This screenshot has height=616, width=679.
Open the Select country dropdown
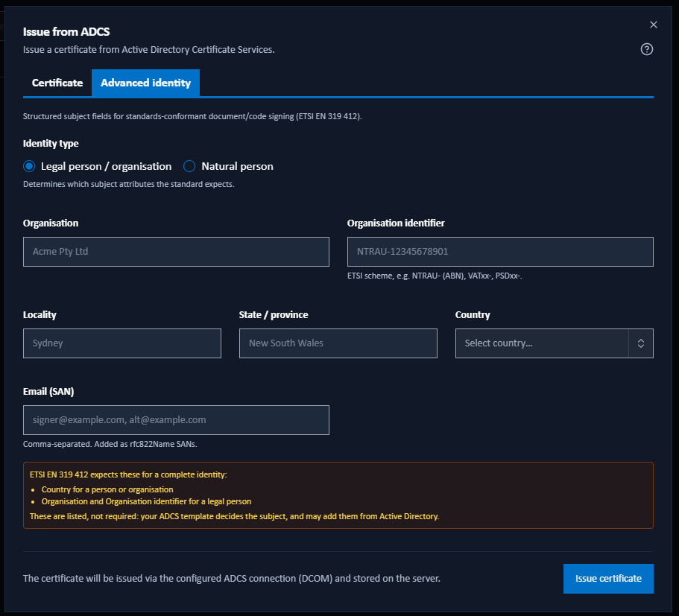coord(555,343)
